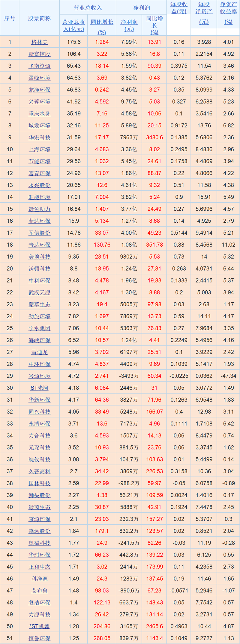240x644 pixels.
Task: Open the 恒誉环保 stock link
Action: click(39, 639)
